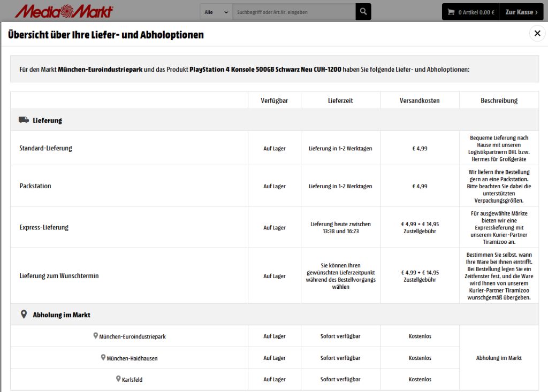The image size is (548, 392).
Task: Click the Tiramizoo description for Express-Lieferung
Action: pos(499,227)
